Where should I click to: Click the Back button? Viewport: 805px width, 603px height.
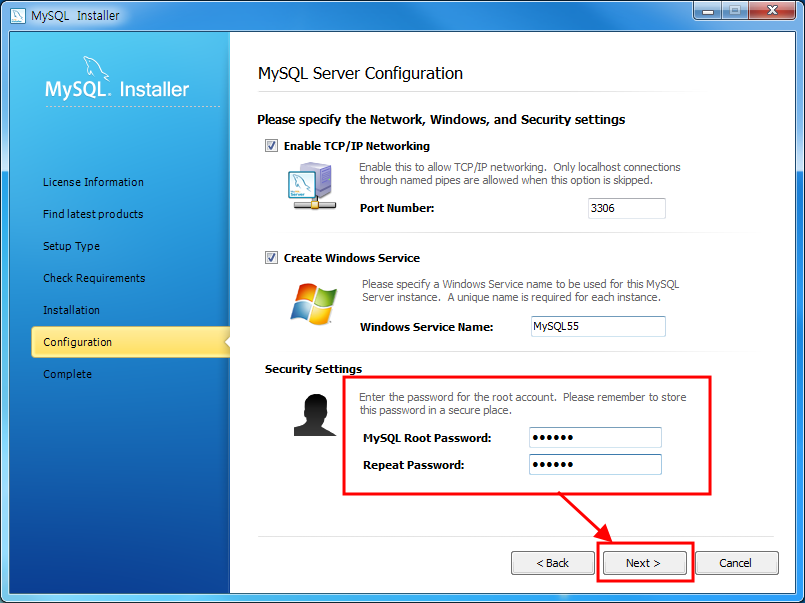point(552,563)
